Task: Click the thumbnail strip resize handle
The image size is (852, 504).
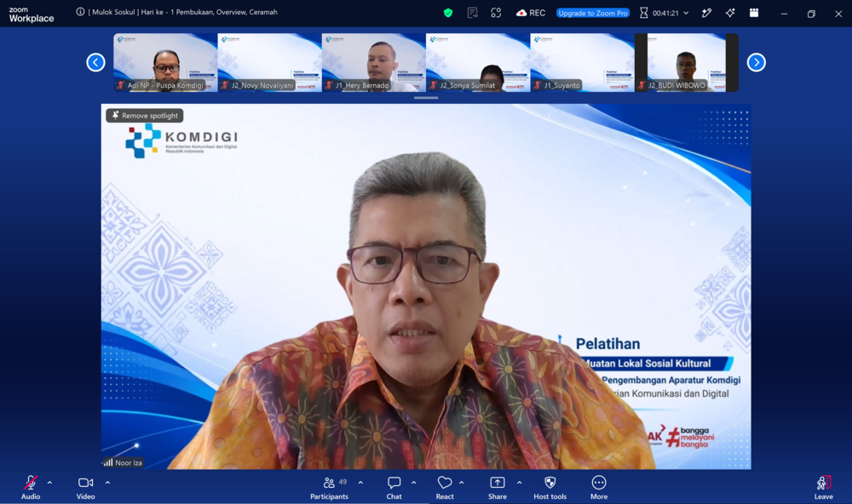Action: [x=426, y=98]
